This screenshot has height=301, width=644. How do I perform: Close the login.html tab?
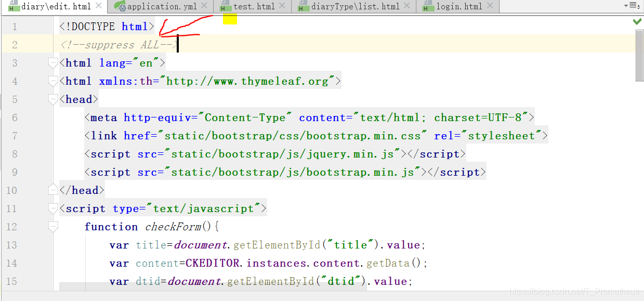[491, 6]
